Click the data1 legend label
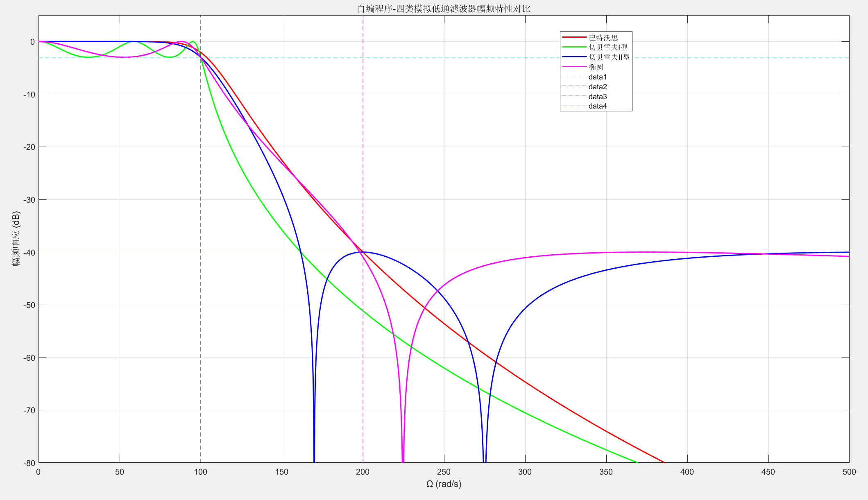 click(x=598, y=77)
